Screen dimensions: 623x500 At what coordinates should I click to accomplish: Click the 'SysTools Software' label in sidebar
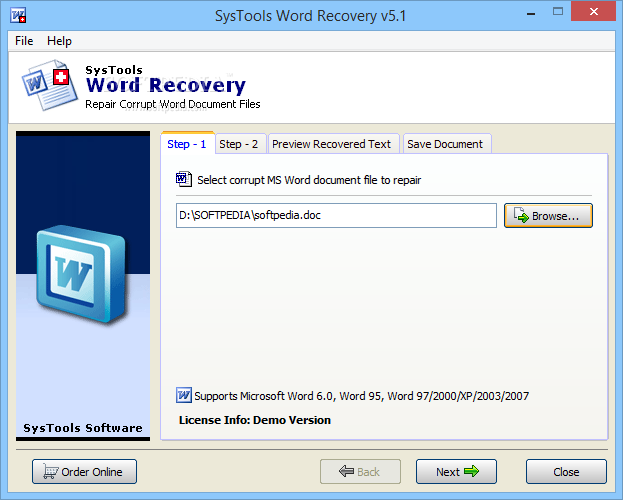click(x=83, y=428)
